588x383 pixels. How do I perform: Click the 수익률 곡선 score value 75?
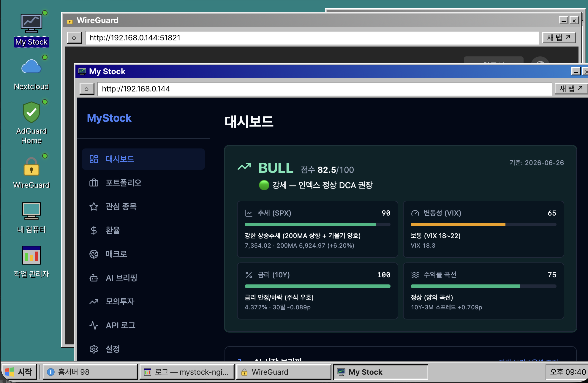[x=552, y=275]
